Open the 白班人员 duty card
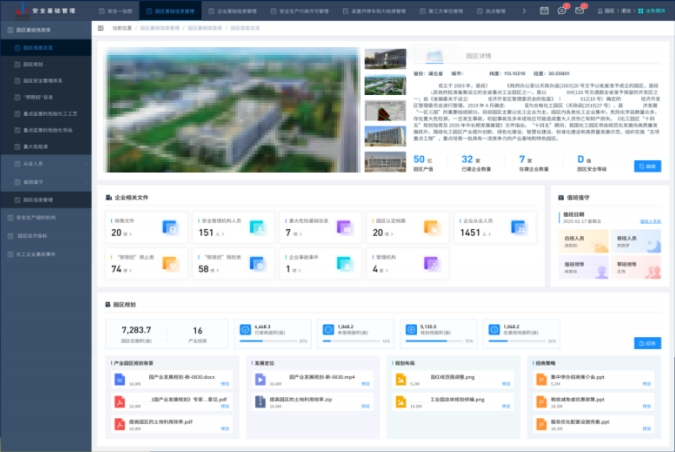The height and width of the screenshot is (452, 675). point(584,241)
